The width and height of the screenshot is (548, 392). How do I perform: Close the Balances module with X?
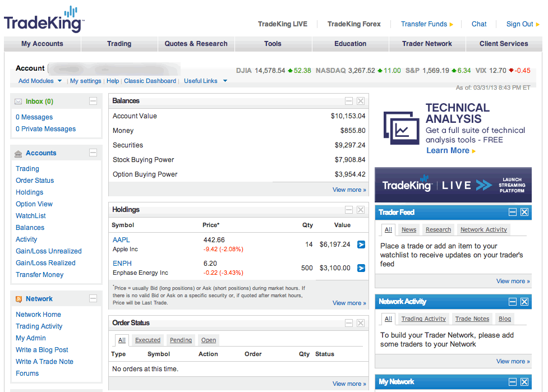pyautogui.click(x=361, y=101)
